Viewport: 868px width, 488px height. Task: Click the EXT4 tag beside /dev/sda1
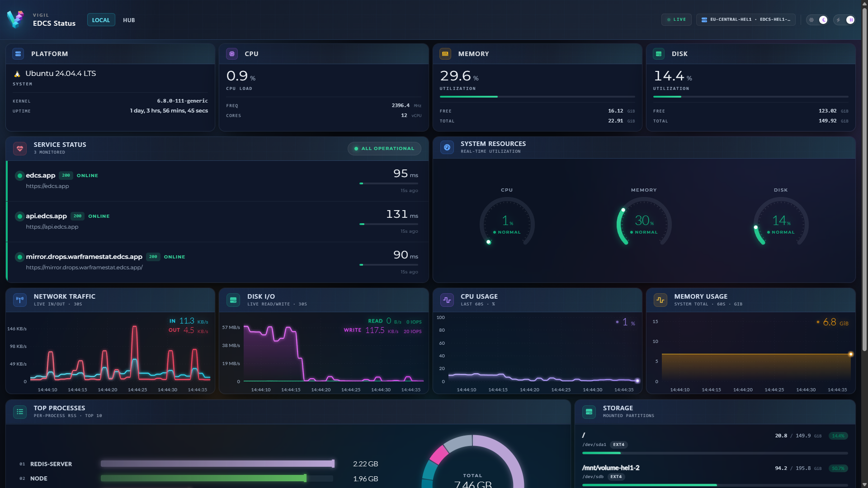pos(618,445)
